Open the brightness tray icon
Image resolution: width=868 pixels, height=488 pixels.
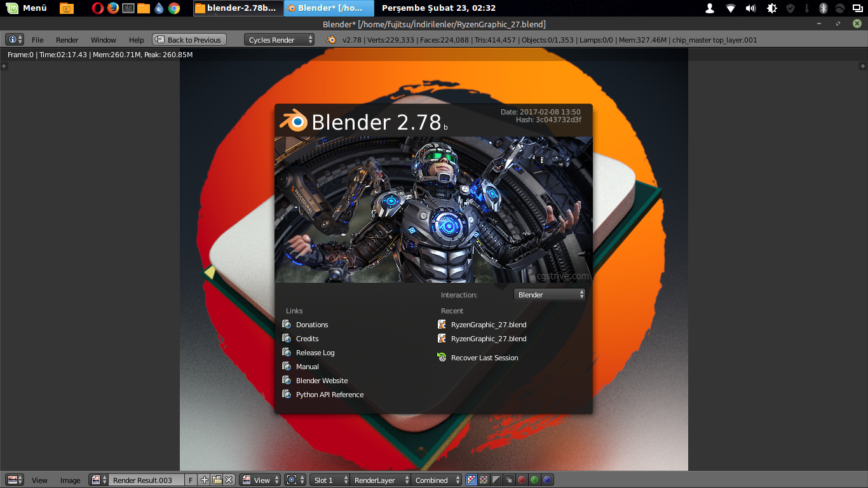coord(772,8)
